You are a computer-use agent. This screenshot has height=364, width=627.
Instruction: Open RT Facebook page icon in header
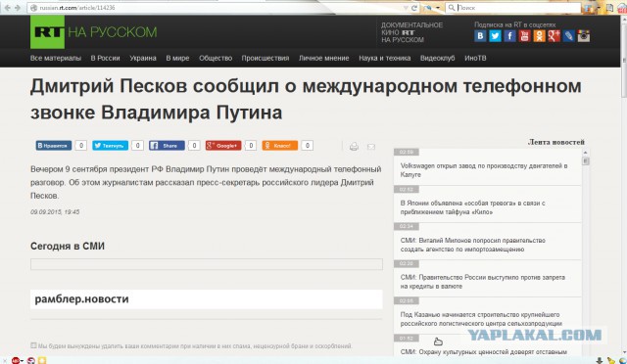coord(509,36)
